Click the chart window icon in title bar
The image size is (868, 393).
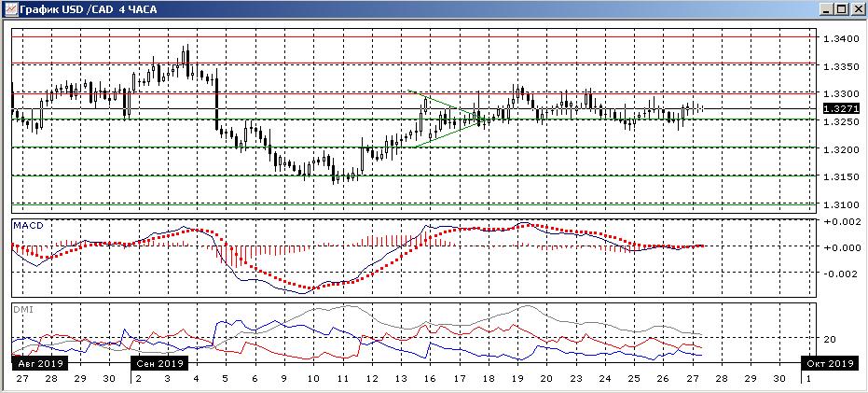(10, 8)
